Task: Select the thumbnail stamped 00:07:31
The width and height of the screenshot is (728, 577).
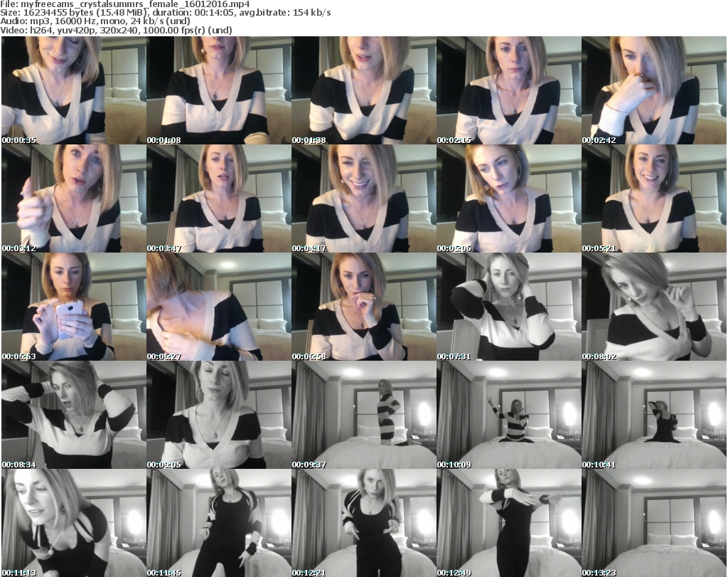Action: click(509, 307)
